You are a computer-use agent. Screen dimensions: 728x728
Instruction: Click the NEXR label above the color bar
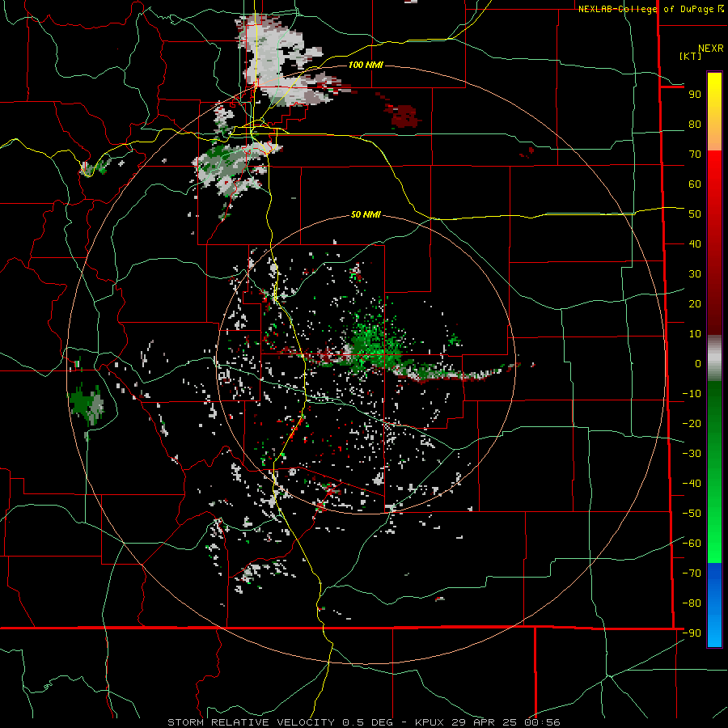(x=711, y=49)
